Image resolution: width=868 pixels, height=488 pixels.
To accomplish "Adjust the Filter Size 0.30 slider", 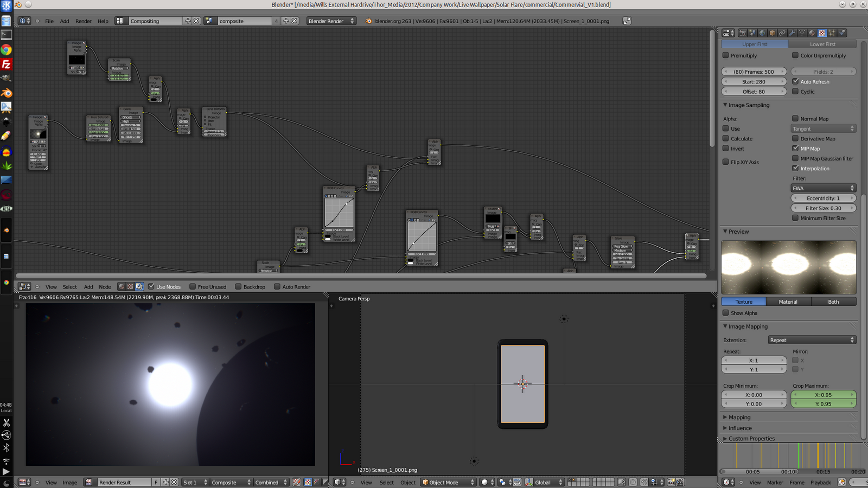I will tap(823, 208).
